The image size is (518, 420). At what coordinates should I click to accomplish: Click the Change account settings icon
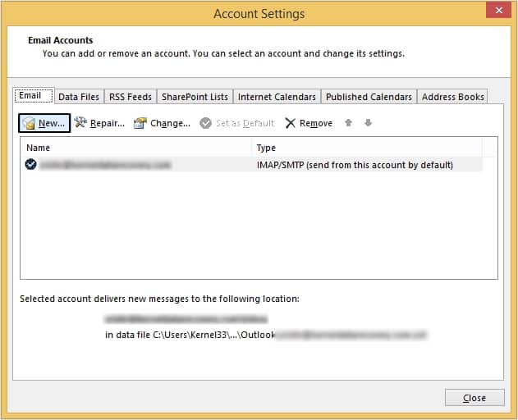coord(140,123)
